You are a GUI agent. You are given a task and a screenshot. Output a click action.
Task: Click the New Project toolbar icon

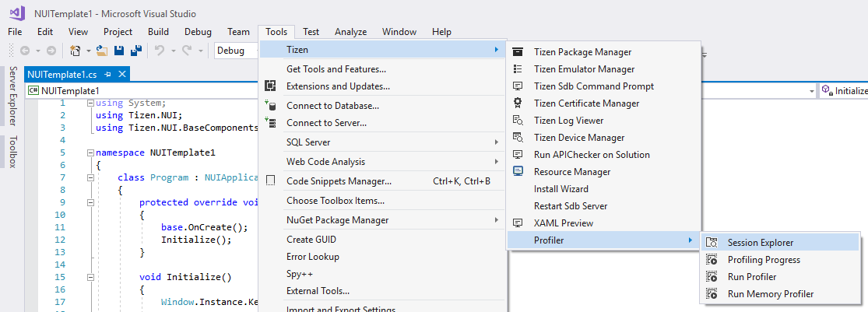[x=76, y=51]
